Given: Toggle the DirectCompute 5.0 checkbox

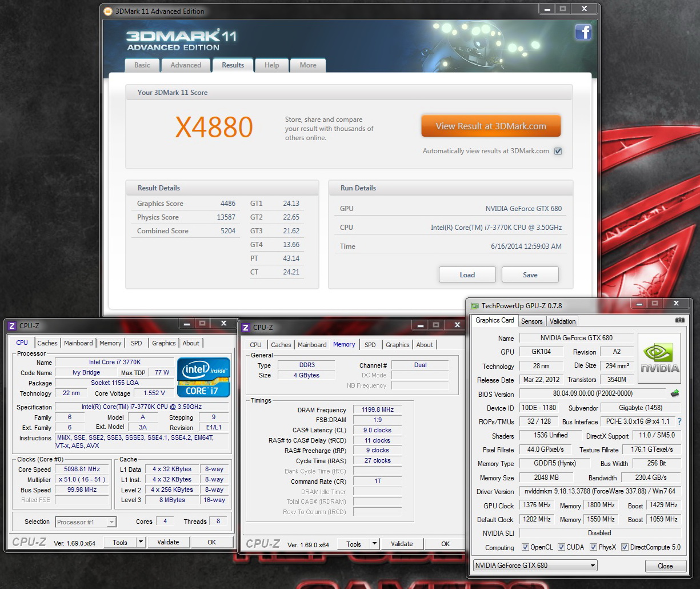Looking at the screenshot, I should (625, 547).
